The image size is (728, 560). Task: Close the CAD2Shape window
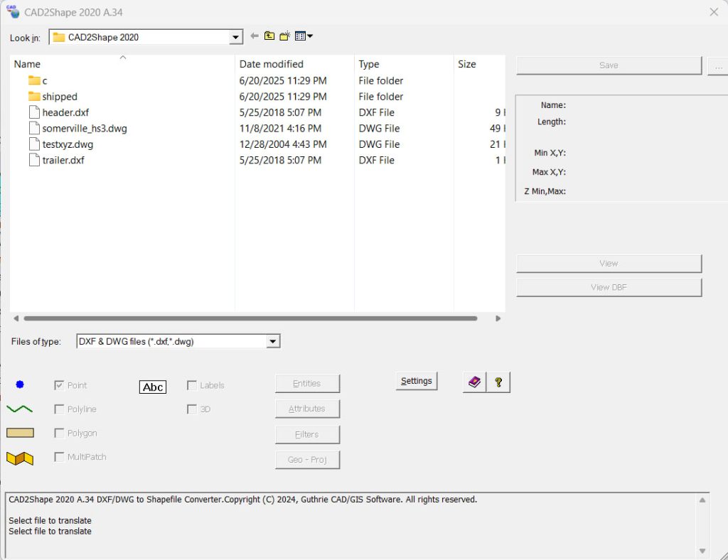coord(714,12)
